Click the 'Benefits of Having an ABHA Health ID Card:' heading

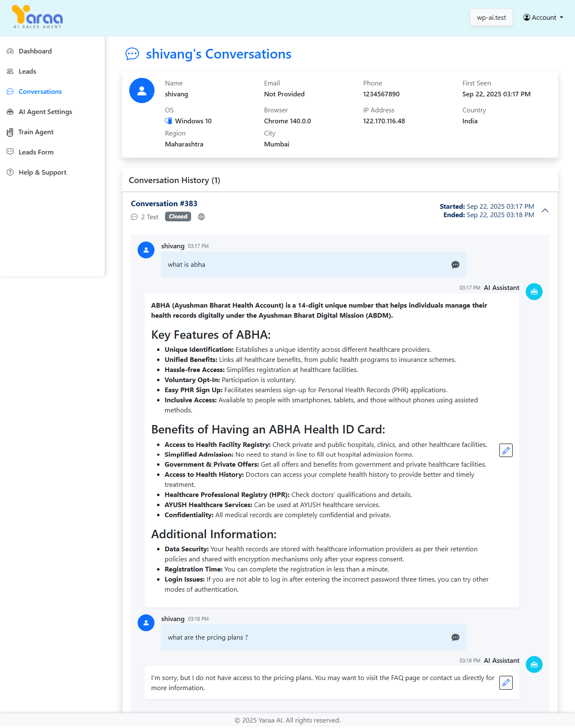click(268, 430)
